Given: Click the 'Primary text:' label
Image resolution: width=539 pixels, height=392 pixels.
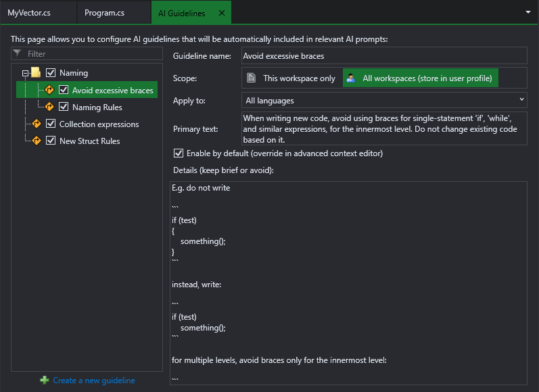Looking at the screenshot, I should [195, 129].
